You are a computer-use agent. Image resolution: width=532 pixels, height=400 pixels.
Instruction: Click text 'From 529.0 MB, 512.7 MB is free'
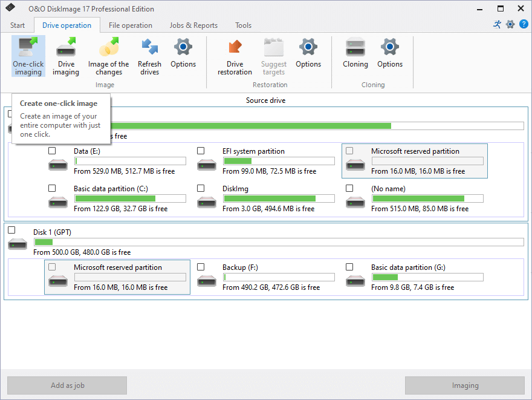[124, 171]
